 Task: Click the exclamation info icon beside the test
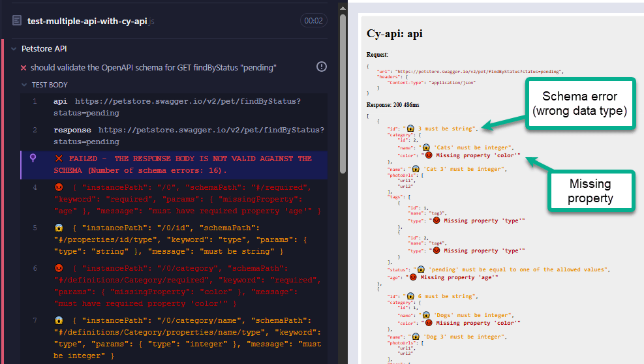coord(322,67)
